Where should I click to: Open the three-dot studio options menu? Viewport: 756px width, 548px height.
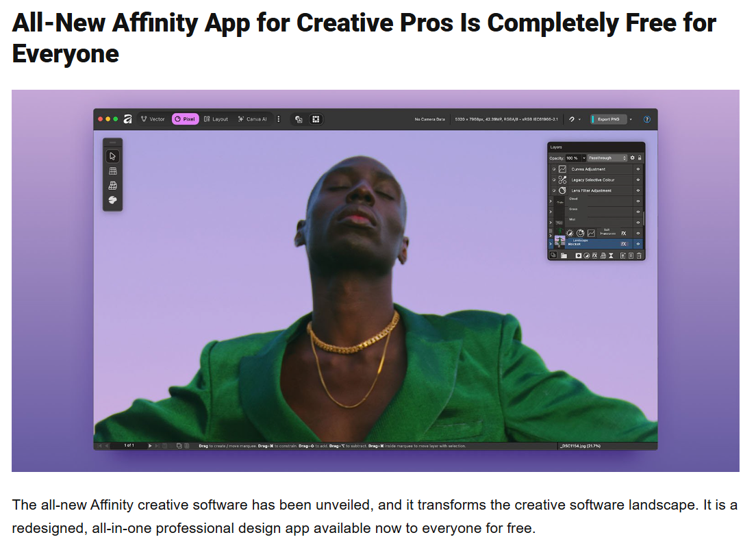278,119
